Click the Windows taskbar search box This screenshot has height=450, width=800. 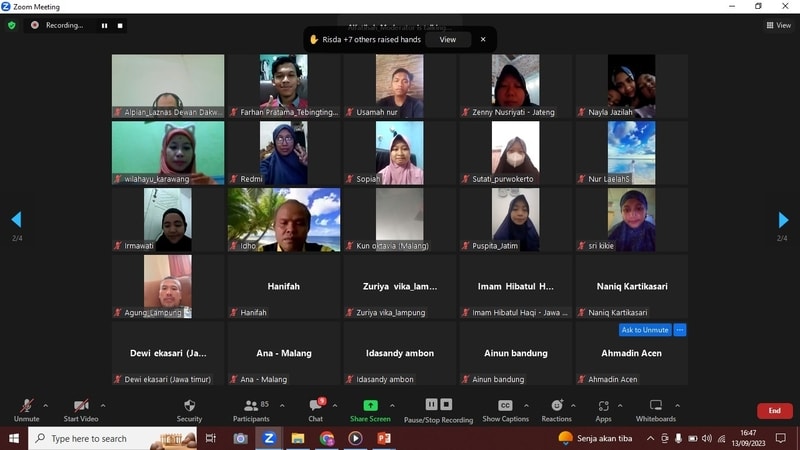point(112,438)
